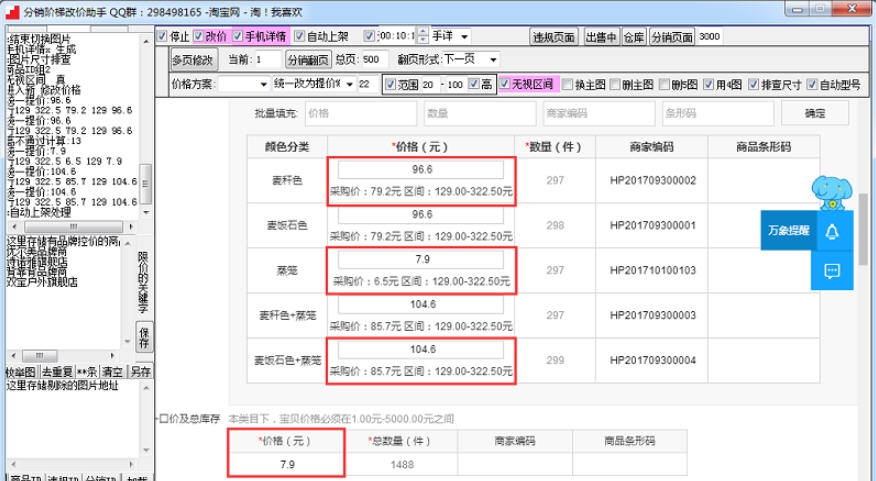Toggle the 范围 checkbox

pos(391,84)
